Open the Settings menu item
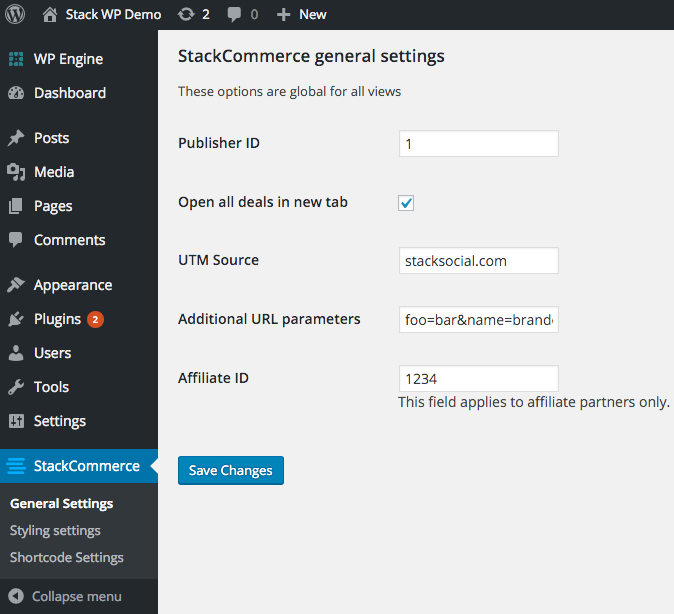674x614 pixels. point(60,421)
